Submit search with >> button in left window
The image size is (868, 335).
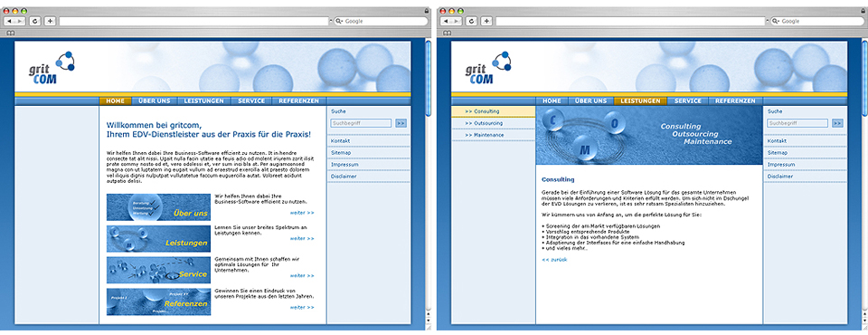(x=401, y=123)
